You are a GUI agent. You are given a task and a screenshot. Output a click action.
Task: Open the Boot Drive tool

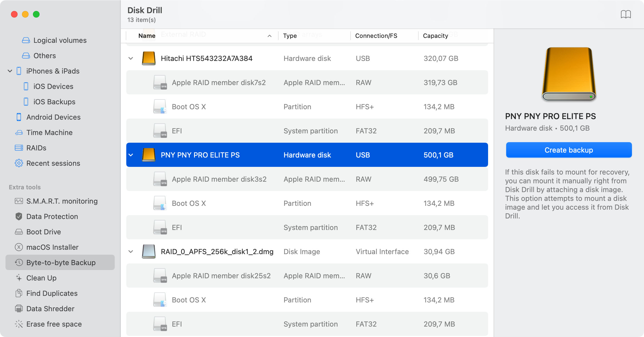60,232
